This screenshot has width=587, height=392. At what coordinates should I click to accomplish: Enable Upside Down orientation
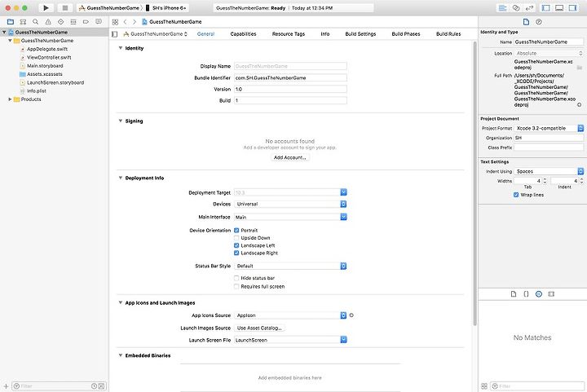[x=236, y=238]
